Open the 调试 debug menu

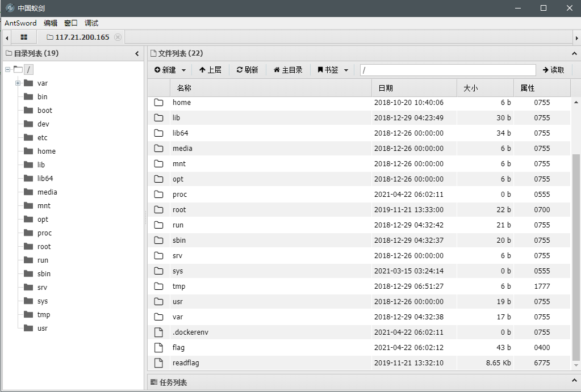(x=91, y=23)
